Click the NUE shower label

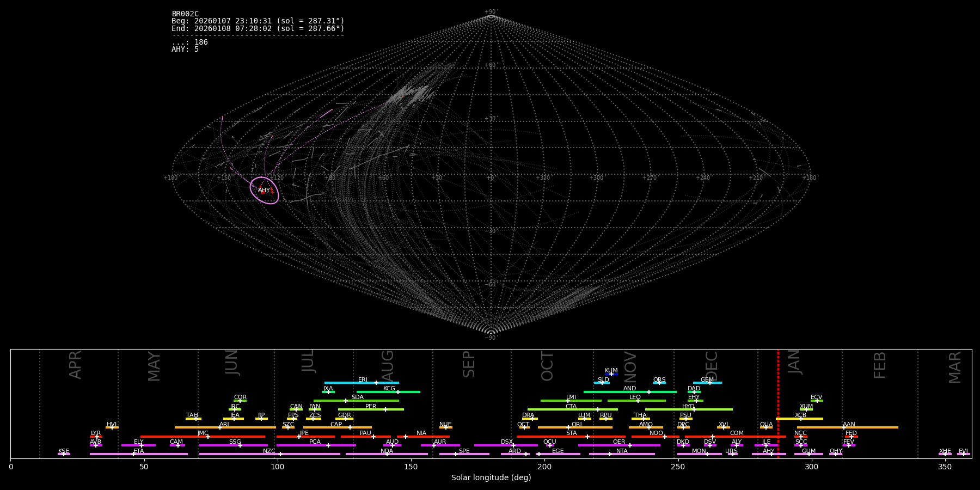click(x=445, y=424)
